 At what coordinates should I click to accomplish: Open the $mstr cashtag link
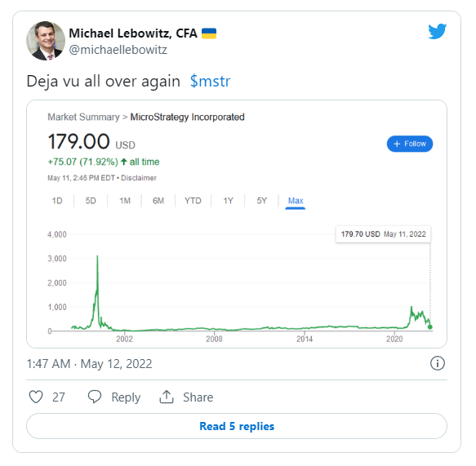tap(210, 82)
